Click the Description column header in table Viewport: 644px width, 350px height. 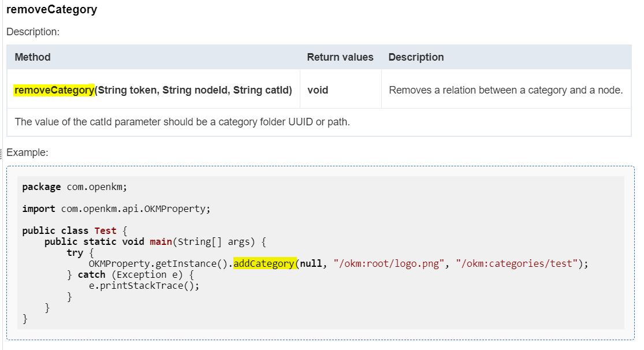416,57
